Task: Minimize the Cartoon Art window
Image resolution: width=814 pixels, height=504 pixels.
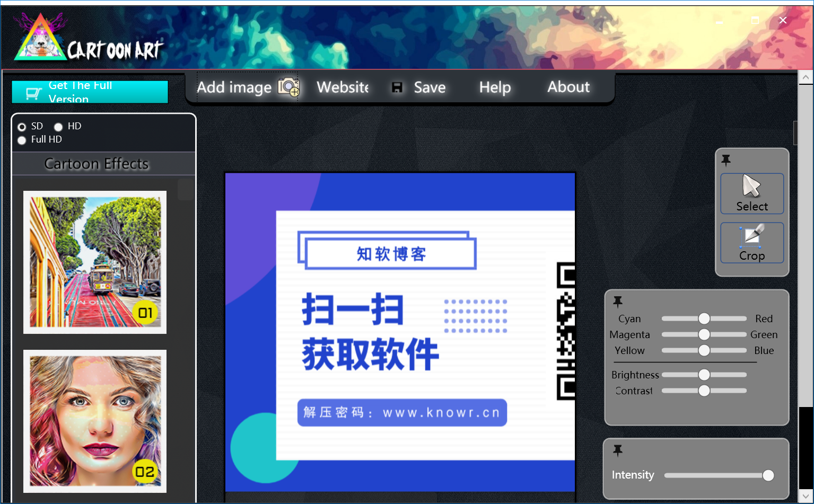Action: pyautogui.click(x=720, y=21)
